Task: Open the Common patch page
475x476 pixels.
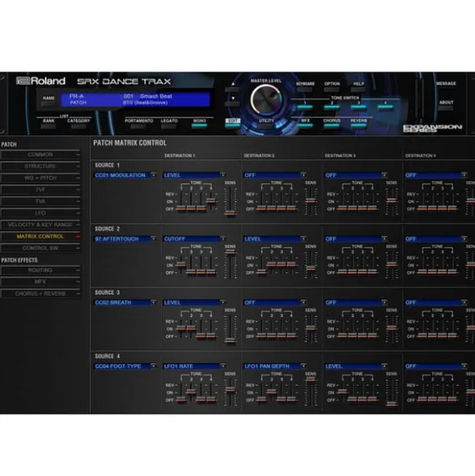Action: coord(40,155)
